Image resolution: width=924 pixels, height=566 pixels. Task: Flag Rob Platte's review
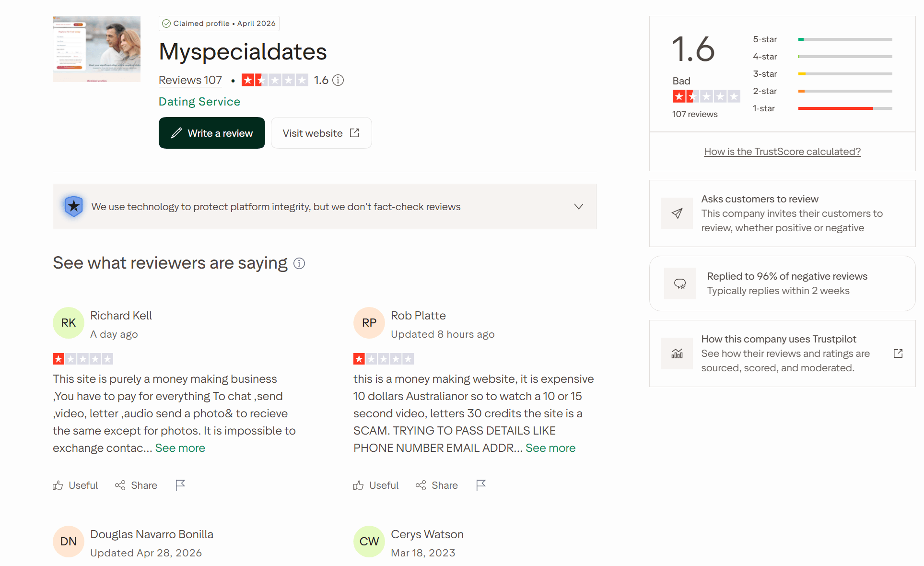coord(481,485)
